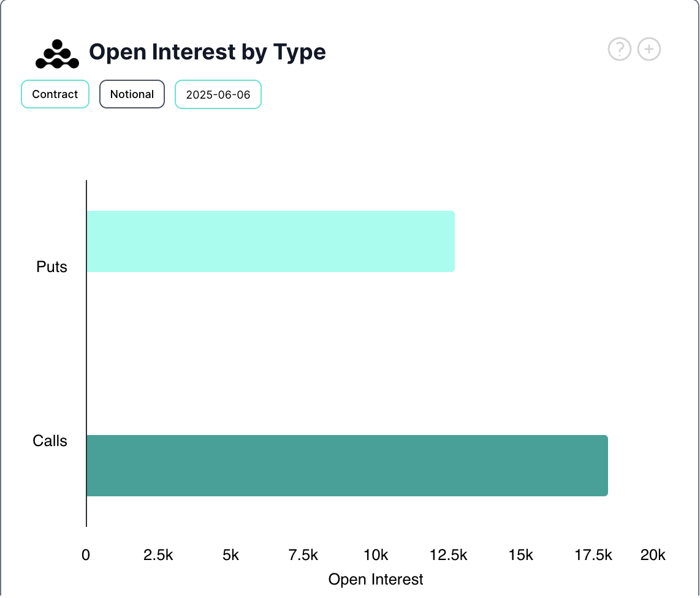Switch to Notional view
The width and height of the screenshot is (700, 598).
pyautogui.click(x=132, y=94)
